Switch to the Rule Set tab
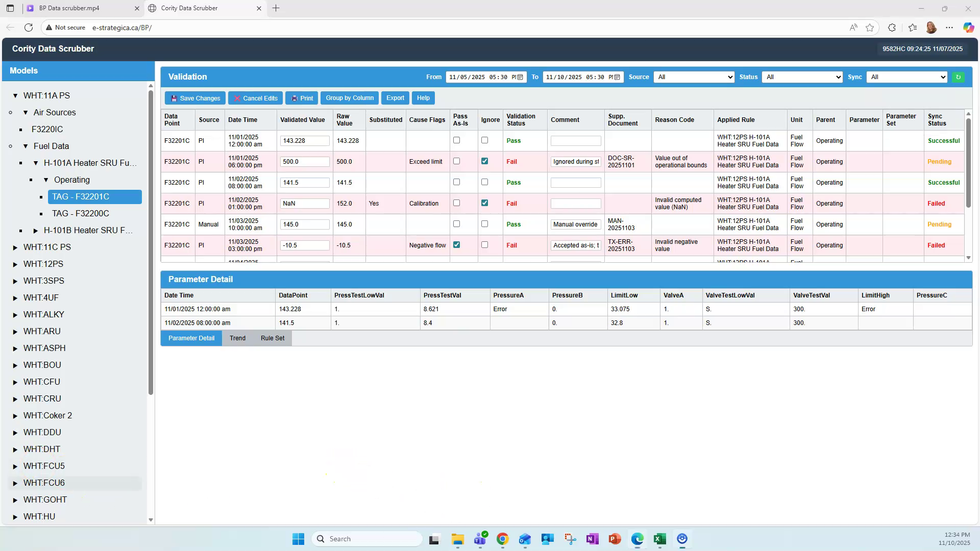This screenshot has width=980, height=551. tap(272, 338)
